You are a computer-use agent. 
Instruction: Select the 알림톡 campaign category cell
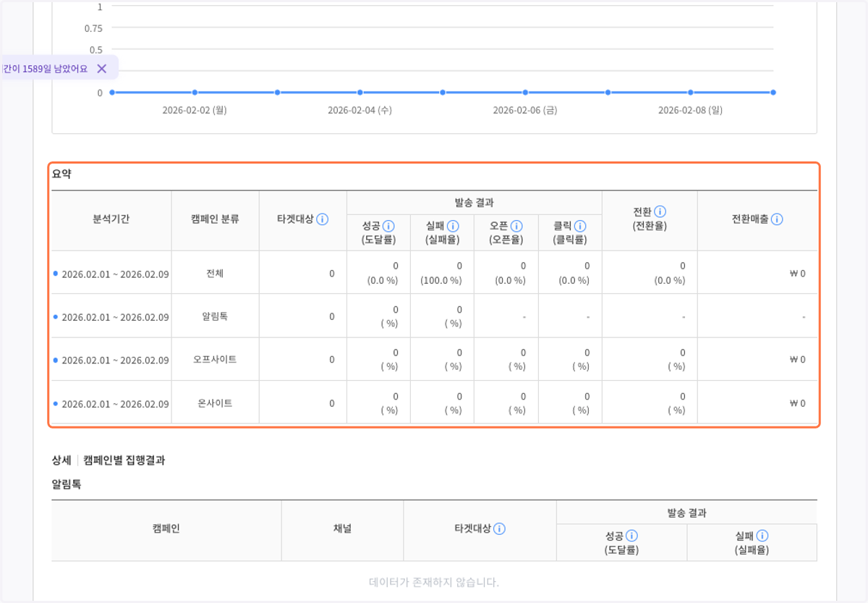click(x=215, y=316)
